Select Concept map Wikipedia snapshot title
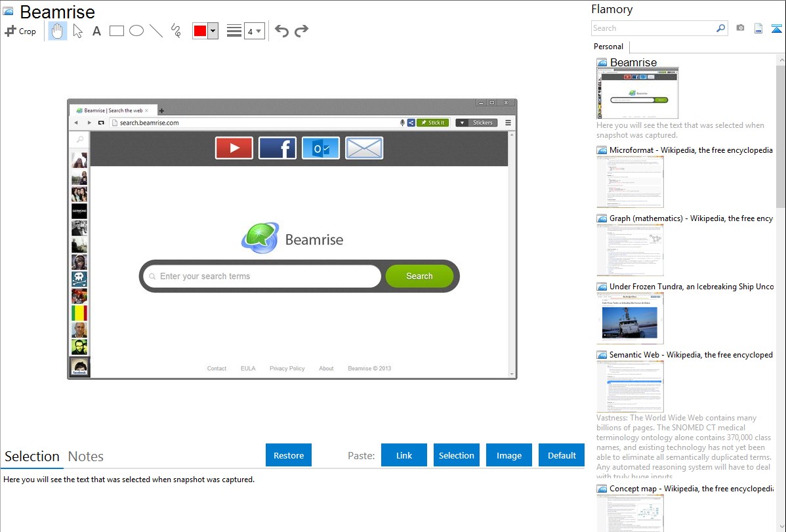The width and height of the screenshot is (786, 532). coord(691,489)
